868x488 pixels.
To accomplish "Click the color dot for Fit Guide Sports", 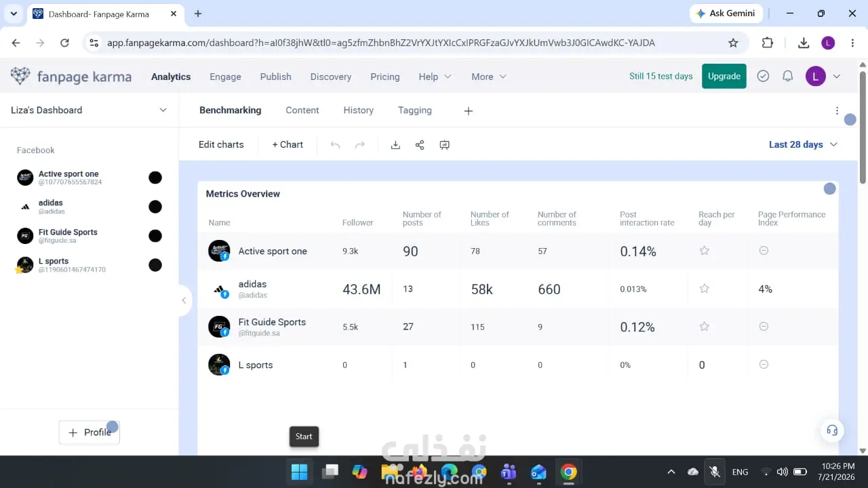I will (155, 236).
